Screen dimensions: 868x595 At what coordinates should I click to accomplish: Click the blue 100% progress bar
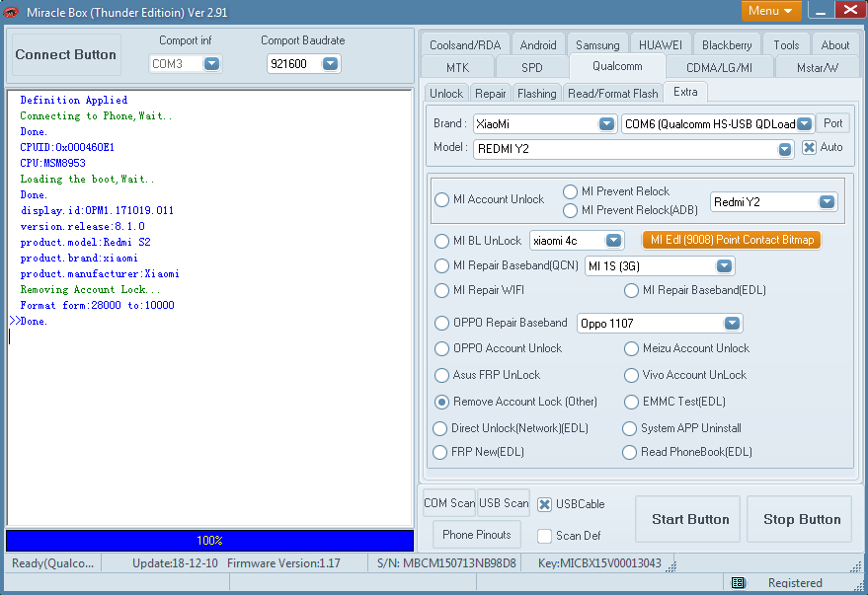209,541
